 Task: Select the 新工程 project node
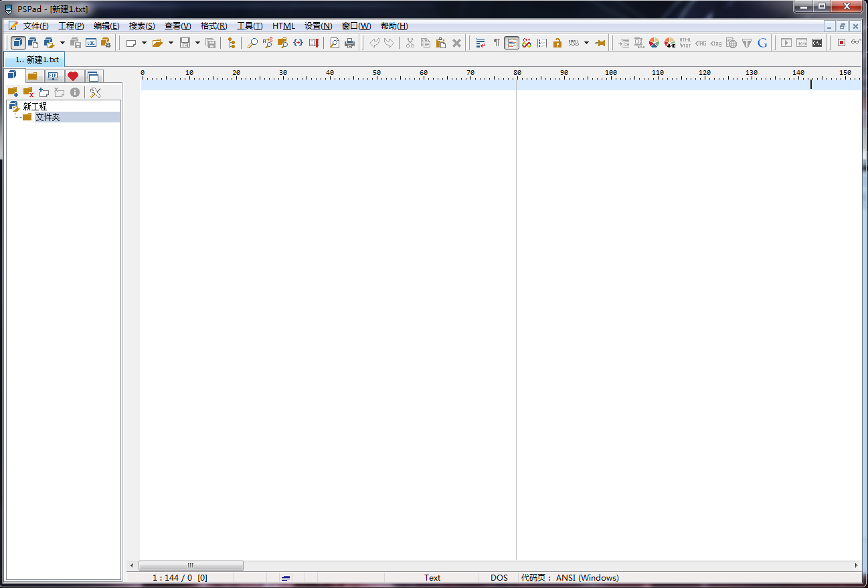point(35,106)
